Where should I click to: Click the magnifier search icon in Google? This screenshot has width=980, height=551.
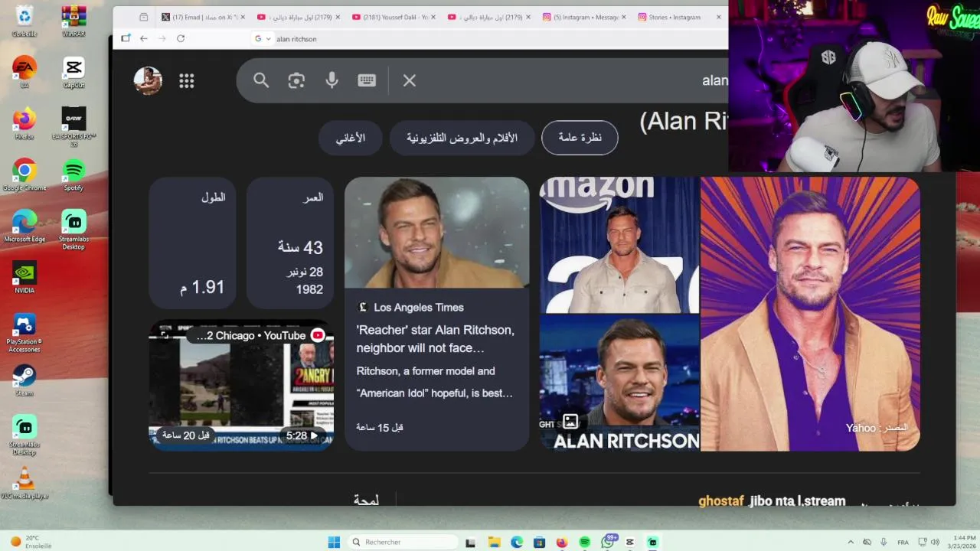[x=261, y=80]
